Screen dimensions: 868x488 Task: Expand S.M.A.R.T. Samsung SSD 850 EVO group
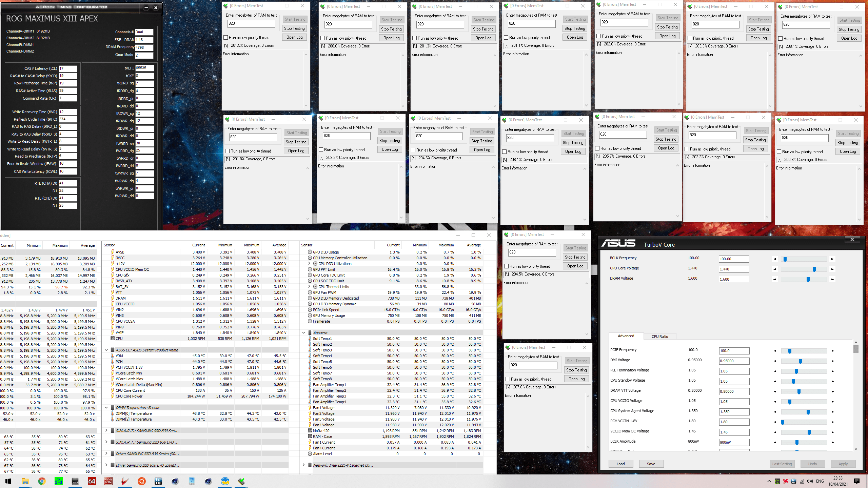[106, 442]
